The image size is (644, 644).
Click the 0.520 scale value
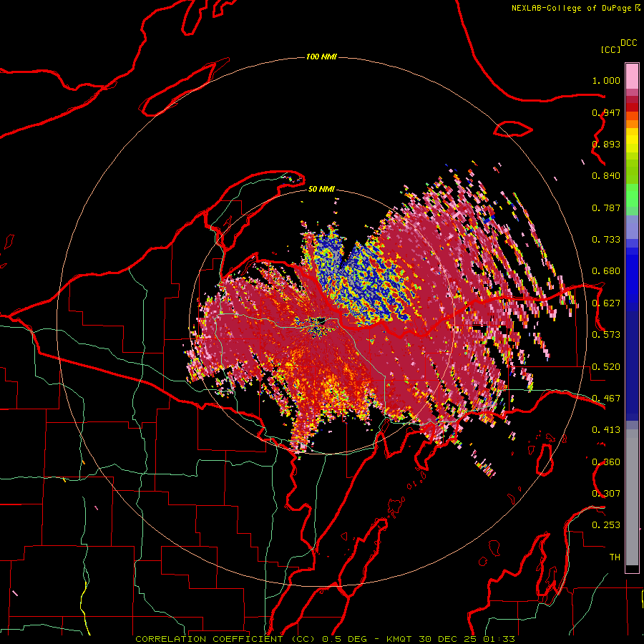606,367
